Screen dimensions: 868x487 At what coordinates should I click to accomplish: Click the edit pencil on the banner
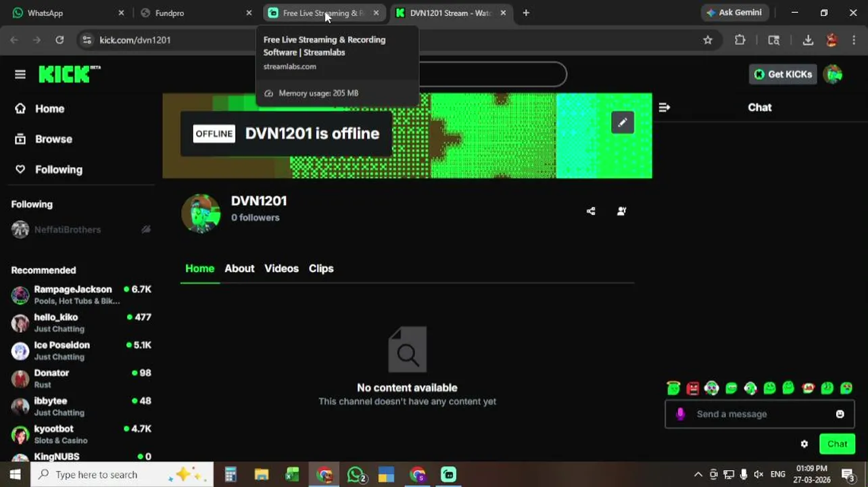click(x=623, y=122)
